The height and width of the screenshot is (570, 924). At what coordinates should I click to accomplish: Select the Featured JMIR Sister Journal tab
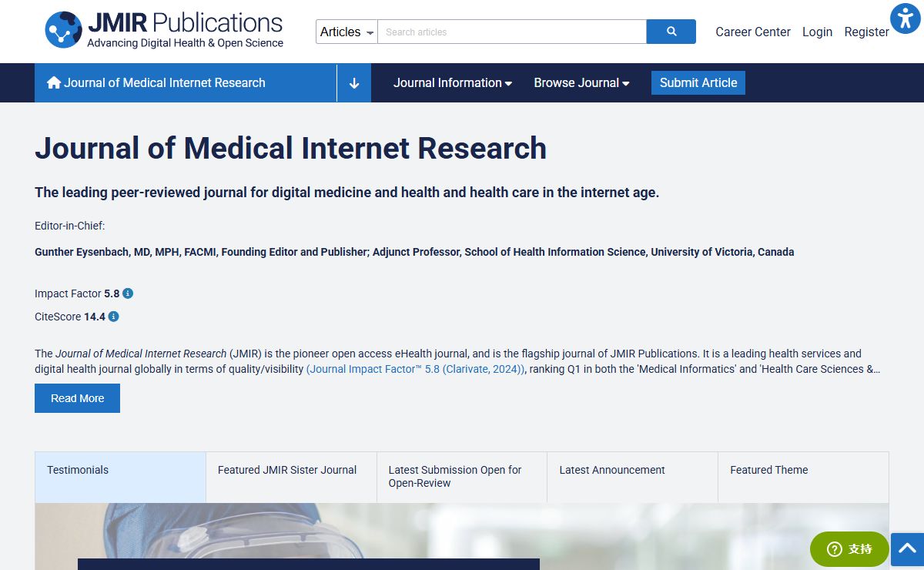(291, 477)
